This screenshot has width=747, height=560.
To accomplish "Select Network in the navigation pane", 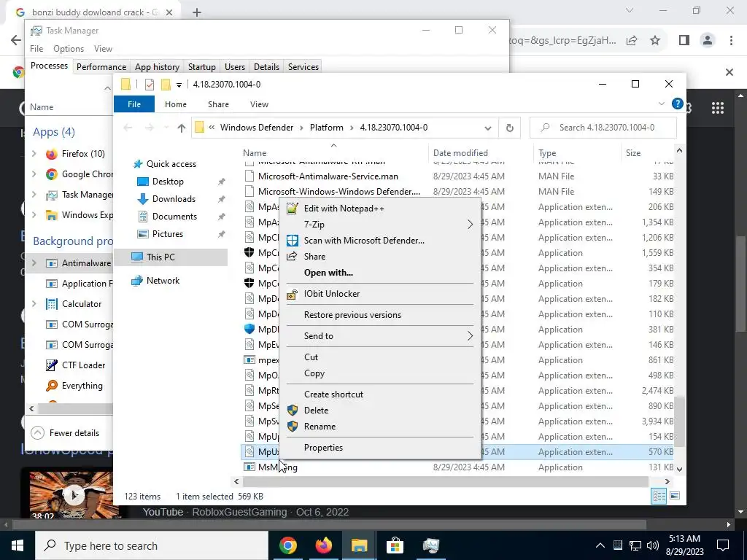I will click(x=163, y=281).
